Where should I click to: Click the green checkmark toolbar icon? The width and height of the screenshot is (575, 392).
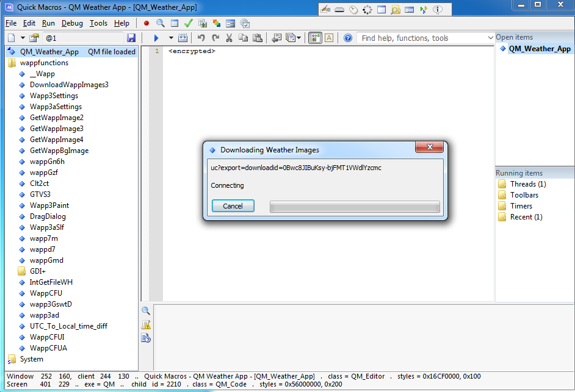tap(189, 23)
